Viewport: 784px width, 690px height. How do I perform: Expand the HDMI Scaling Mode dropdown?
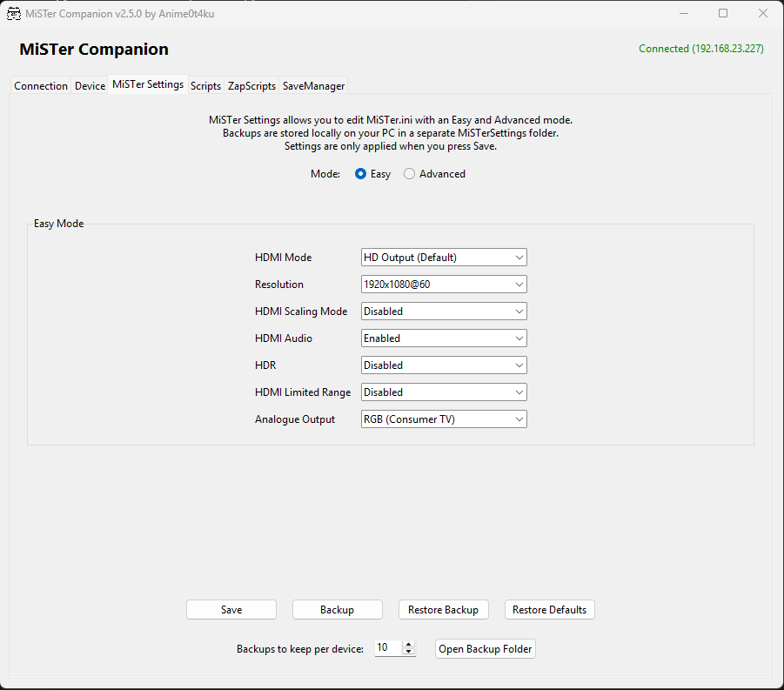[444, 312]
